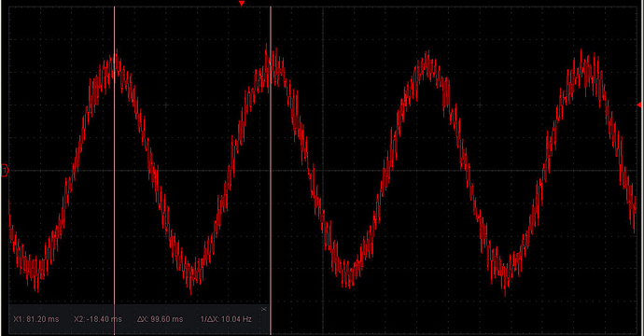Click the red trigger position marker at top
This screenshot has width=644, height=336.
(242, 4)
